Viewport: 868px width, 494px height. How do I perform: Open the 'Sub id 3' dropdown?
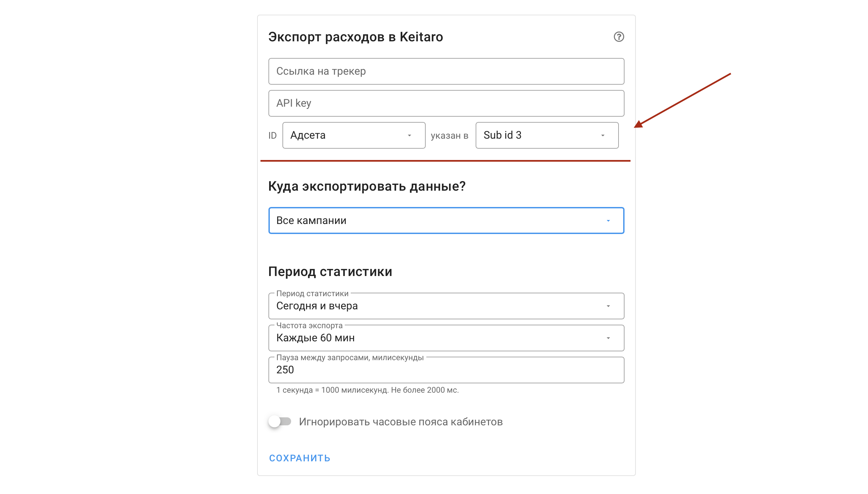tap(546, 135)
